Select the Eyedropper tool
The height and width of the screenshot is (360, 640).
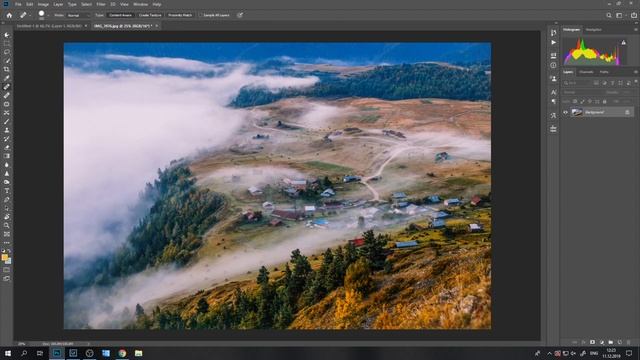(7, 78)
